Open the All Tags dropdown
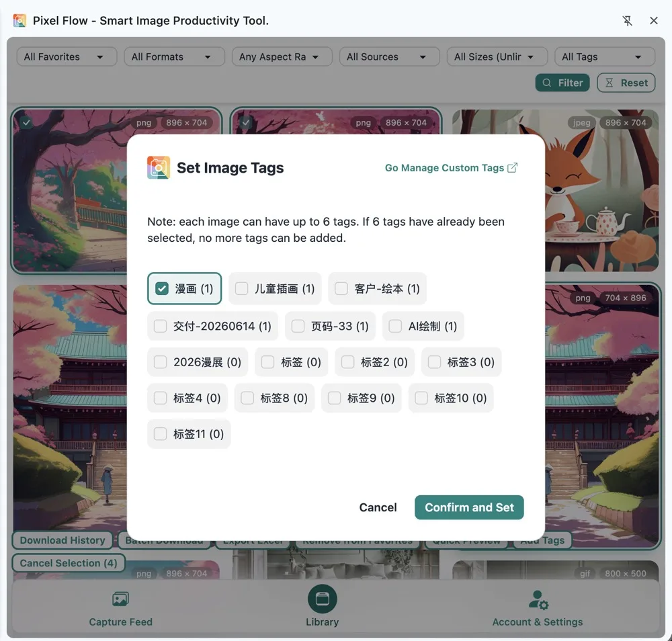Viewport: 672px width, 641px height. coord(605,56)
